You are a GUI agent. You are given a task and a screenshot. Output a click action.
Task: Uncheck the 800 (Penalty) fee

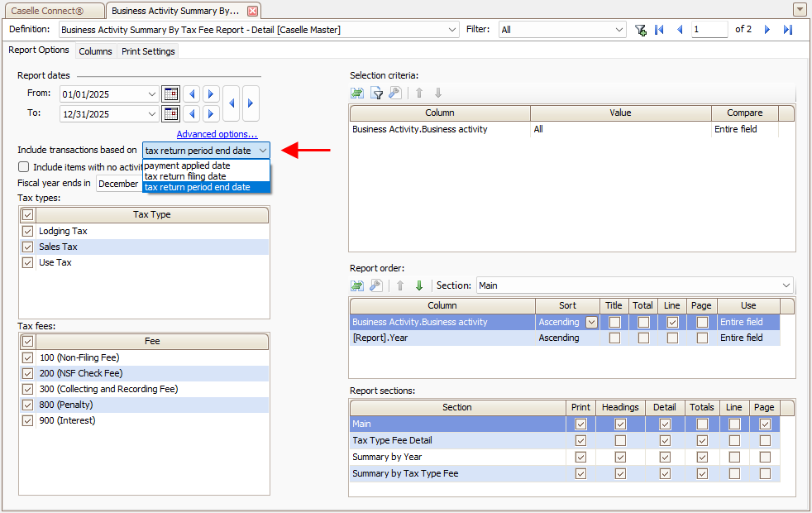[27, 405]
